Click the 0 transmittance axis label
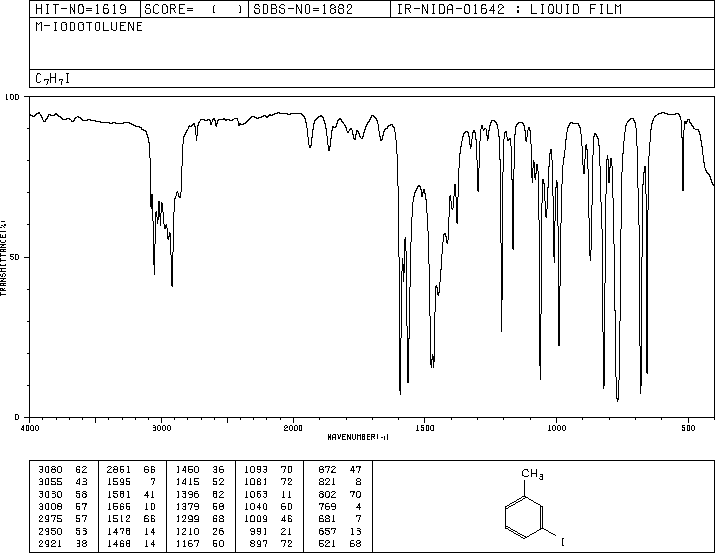The height and width of the screenshot is (553, 715). click(17, 417)
